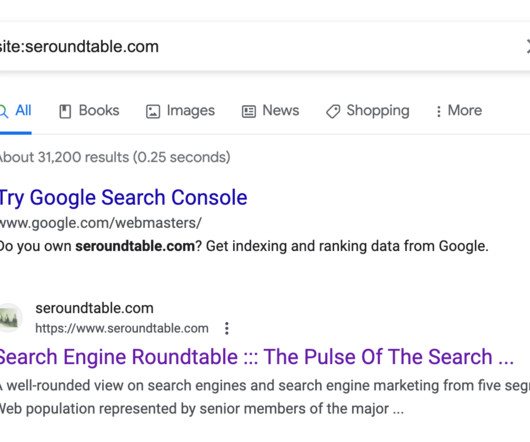Click the News tab newspaper icon
The height and width of the screenshot is (442, 530).
pos(249,111)
